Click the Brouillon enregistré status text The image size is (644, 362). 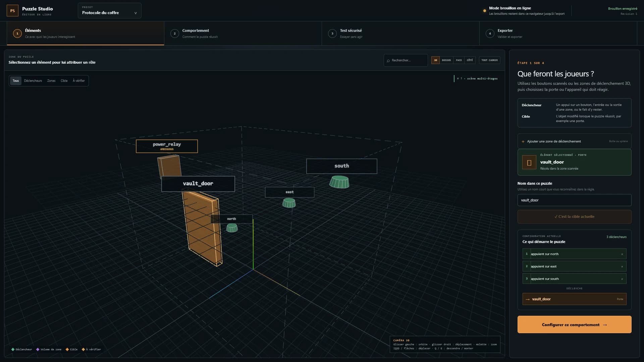pos(623,9)
